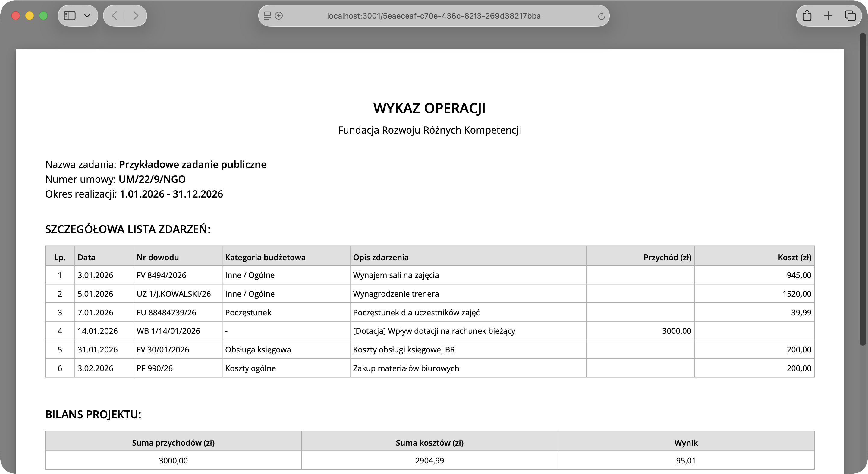Navigate back to the previous page

point(114,15)
